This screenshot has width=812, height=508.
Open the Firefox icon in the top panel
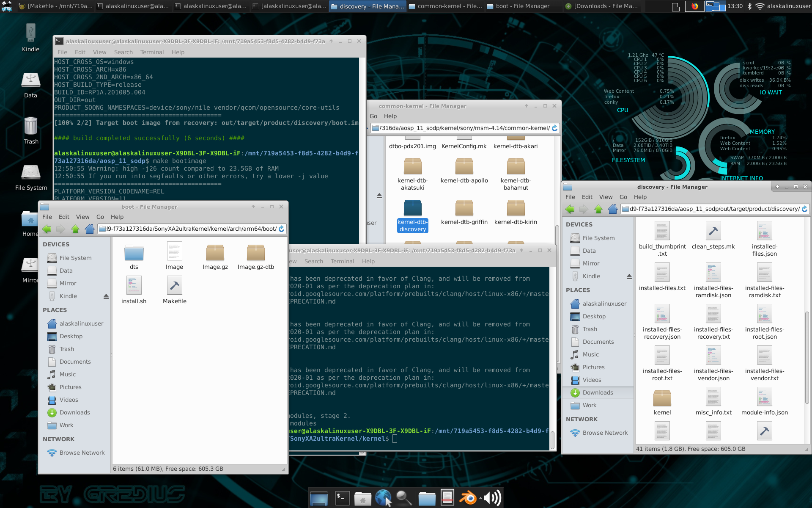[x=694, y=6]
